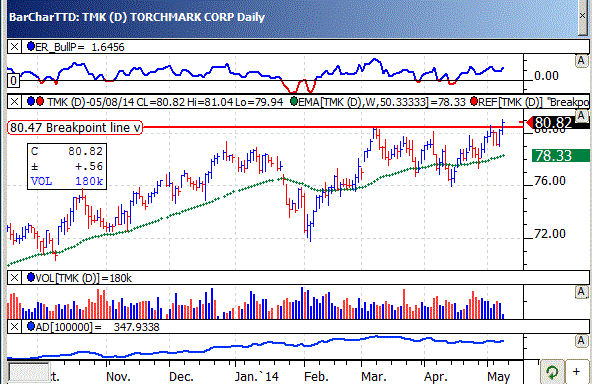
Task: Close the AD[100000] indicator panel
Action: 14,327
